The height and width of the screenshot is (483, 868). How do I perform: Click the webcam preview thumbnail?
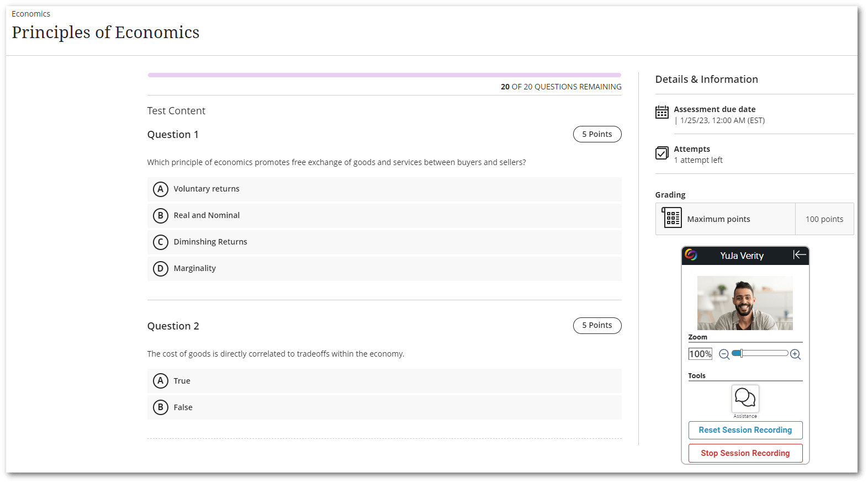745,303
